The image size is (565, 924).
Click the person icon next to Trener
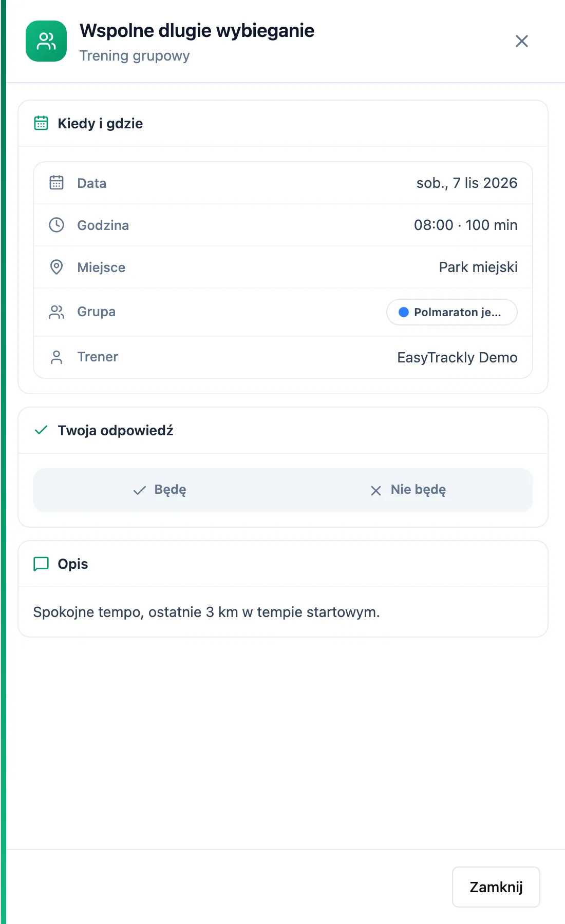(56, 357)
